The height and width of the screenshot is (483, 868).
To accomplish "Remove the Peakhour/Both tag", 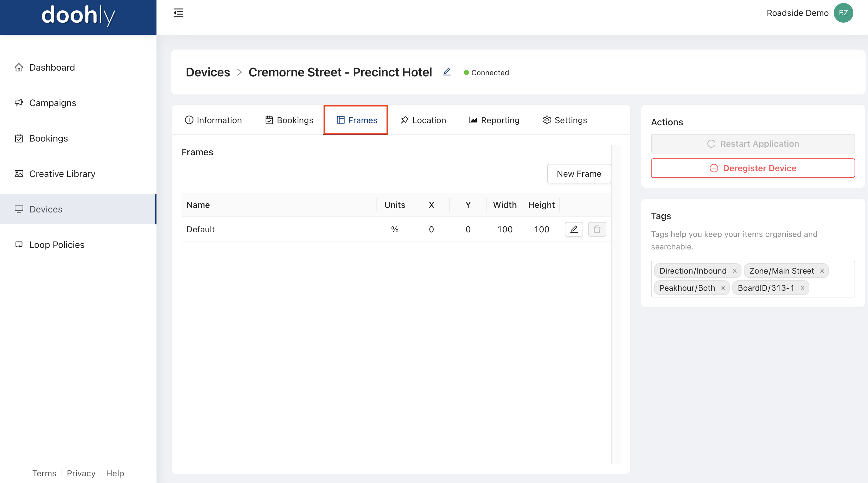I will [x=723, y=288].
